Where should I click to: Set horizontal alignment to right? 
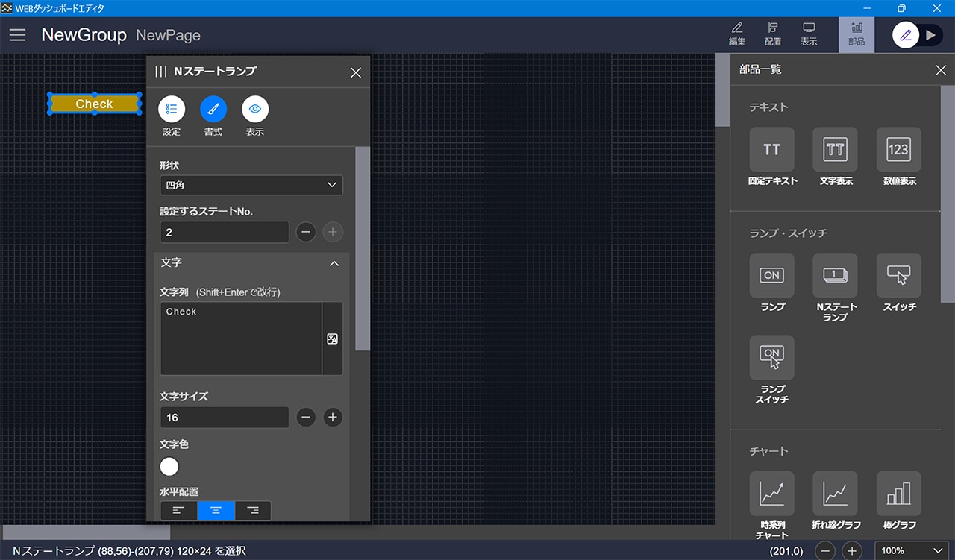tap(253, 511)
